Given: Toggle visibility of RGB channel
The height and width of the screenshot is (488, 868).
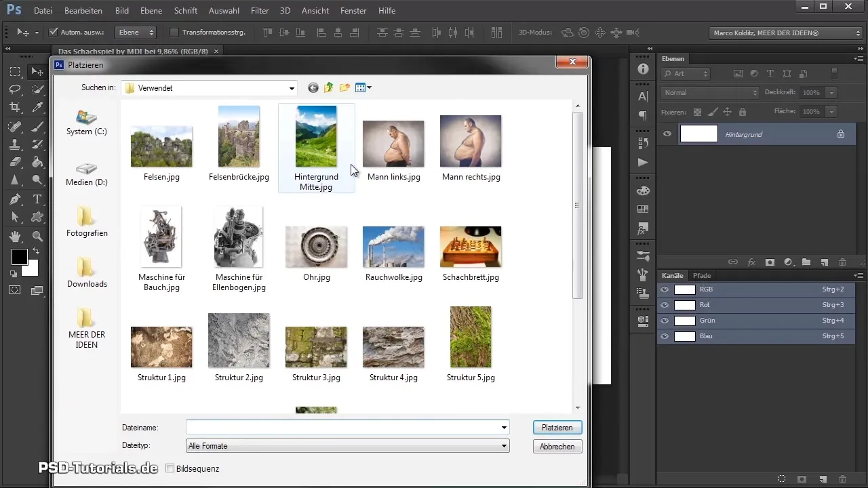Looking at the screenshot, I should [665, 289].
